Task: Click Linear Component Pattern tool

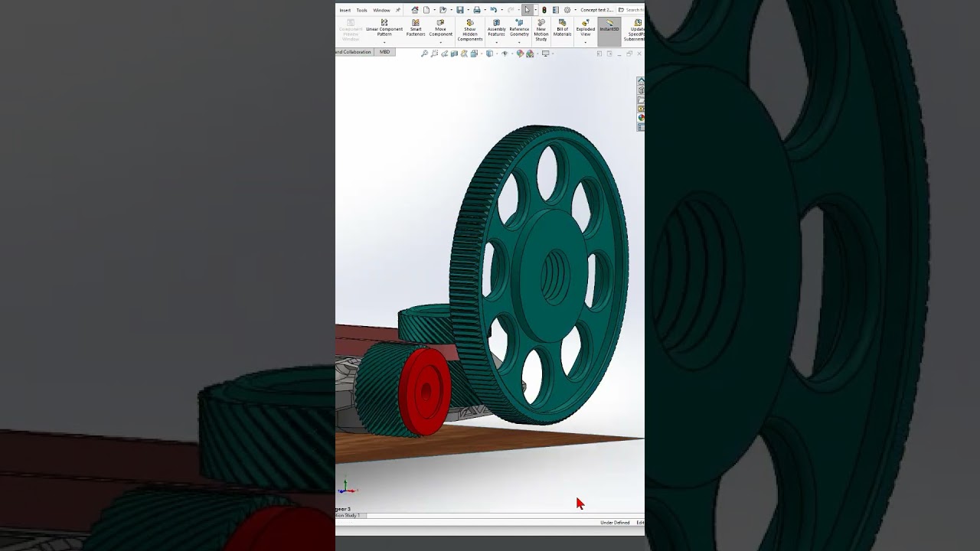Action: pos(384,28)
